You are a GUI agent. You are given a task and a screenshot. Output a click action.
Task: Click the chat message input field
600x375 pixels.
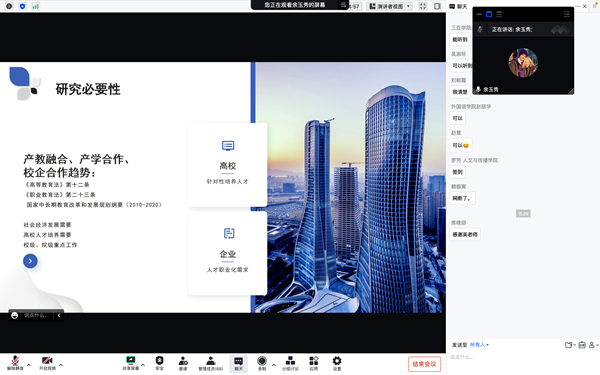click(523, 357)
